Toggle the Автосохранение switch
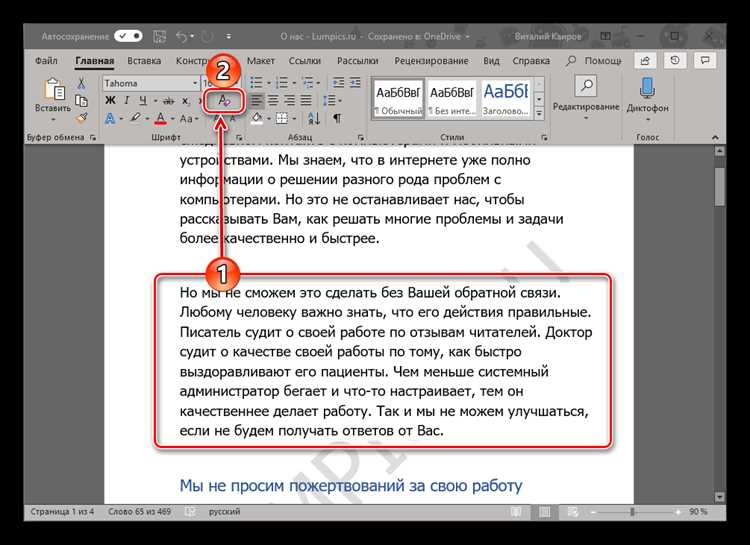 click(x=128, y=36)
